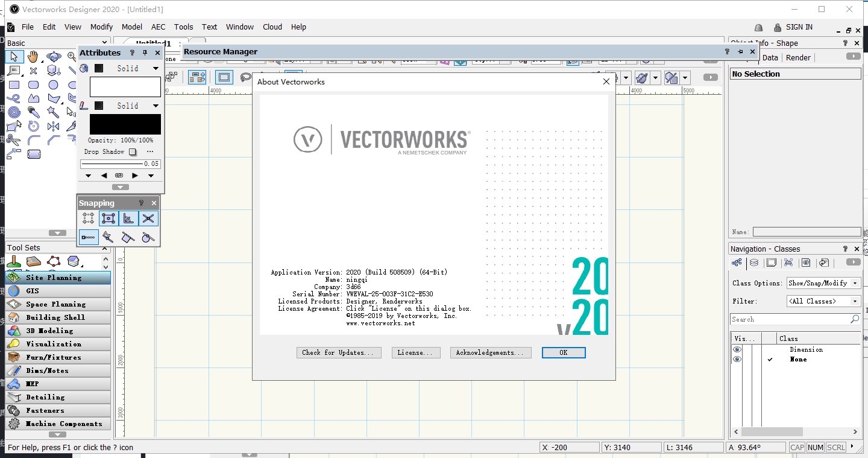Switch to the Render tab in Object Info

[797, 57]
